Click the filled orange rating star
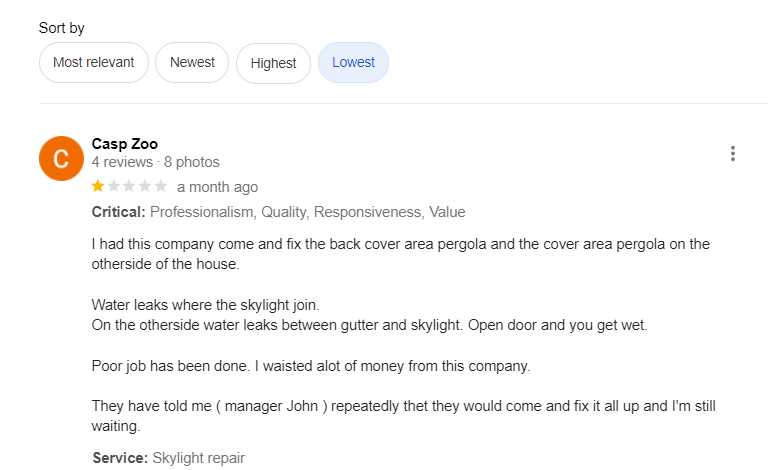Image resolution: width=782 pixels, height=470 pixels. coord(98,186)
